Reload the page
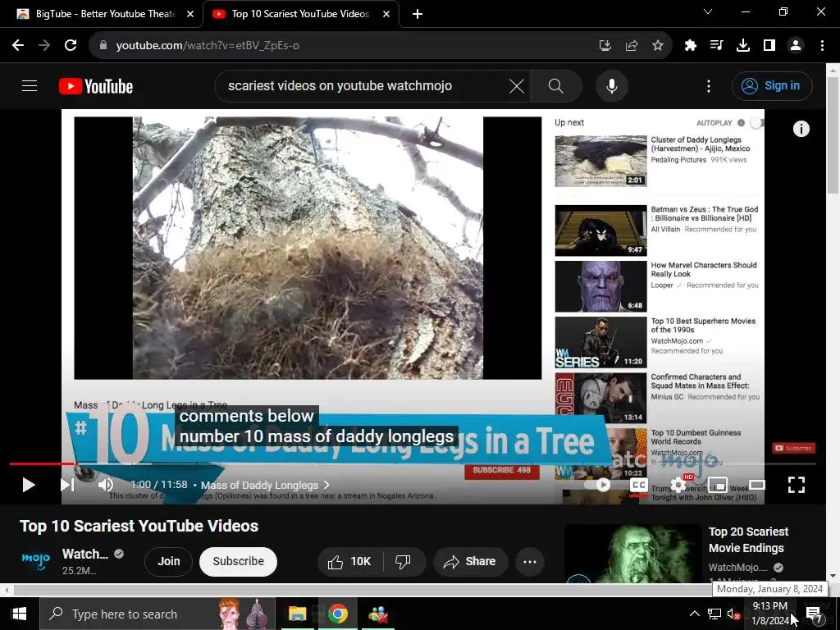The width and height of the screenshot is (840, 630). [x=71, y=46]
